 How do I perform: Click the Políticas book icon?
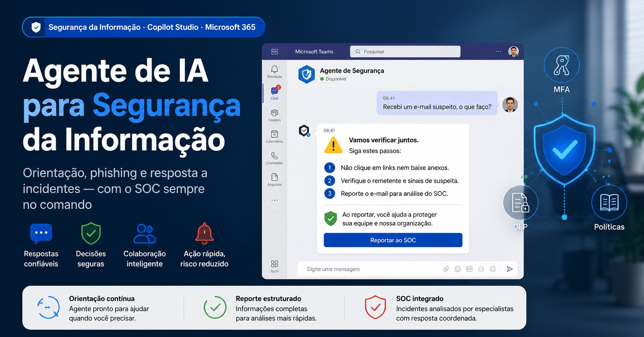click(609, 203)
